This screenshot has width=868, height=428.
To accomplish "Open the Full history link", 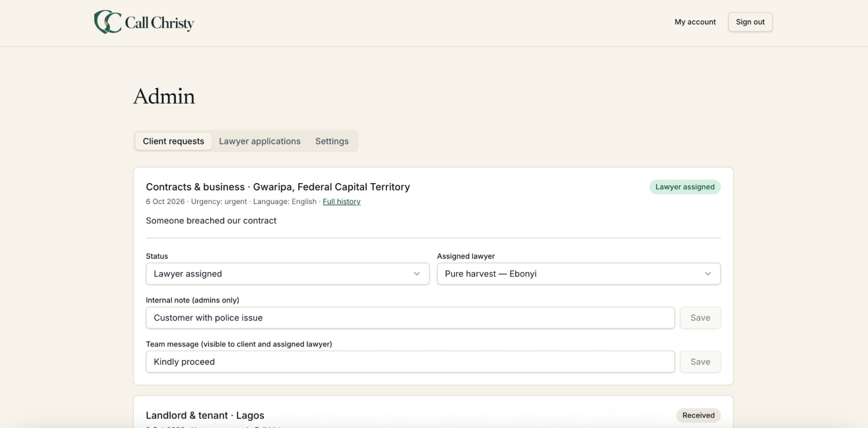I will [x=341, y=201].
